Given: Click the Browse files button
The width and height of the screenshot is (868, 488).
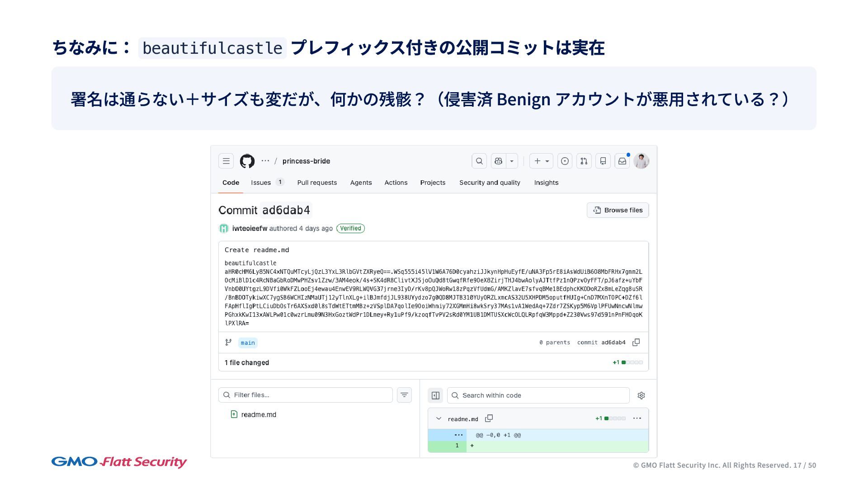Looking at the screenshot, I should click(x=618, y=210).
